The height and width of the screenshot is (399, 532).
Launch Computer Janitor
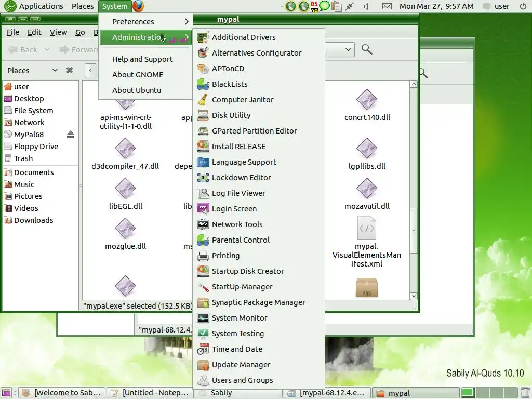pyautogui.click(x=259, y=100)
